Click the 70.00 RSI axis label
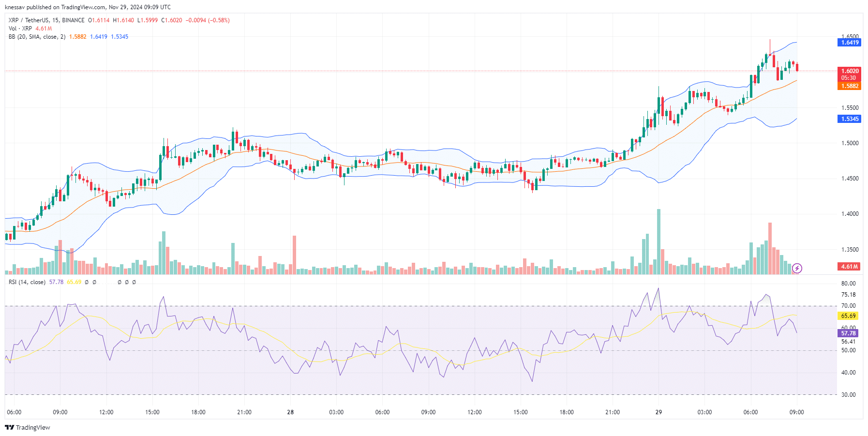Image resolution: width=868 pixels, height=436 pixels. click(x=848, y=306)
